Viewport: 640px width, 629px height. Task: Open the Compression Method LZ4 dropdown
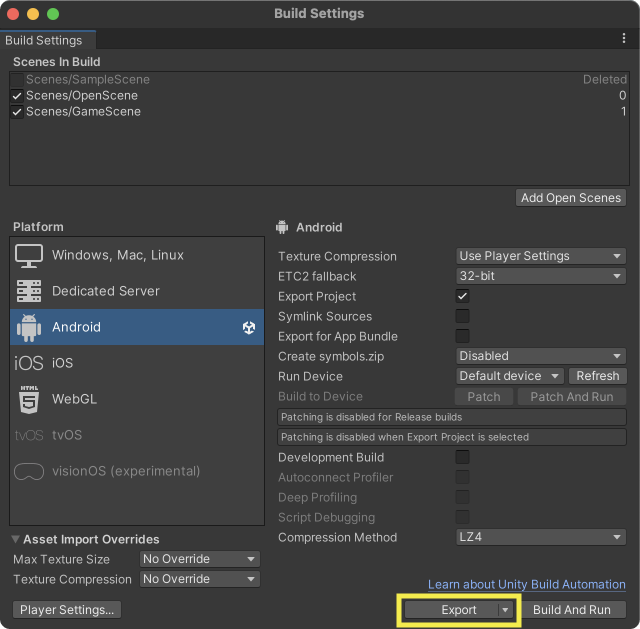click(x=541, y=537)
